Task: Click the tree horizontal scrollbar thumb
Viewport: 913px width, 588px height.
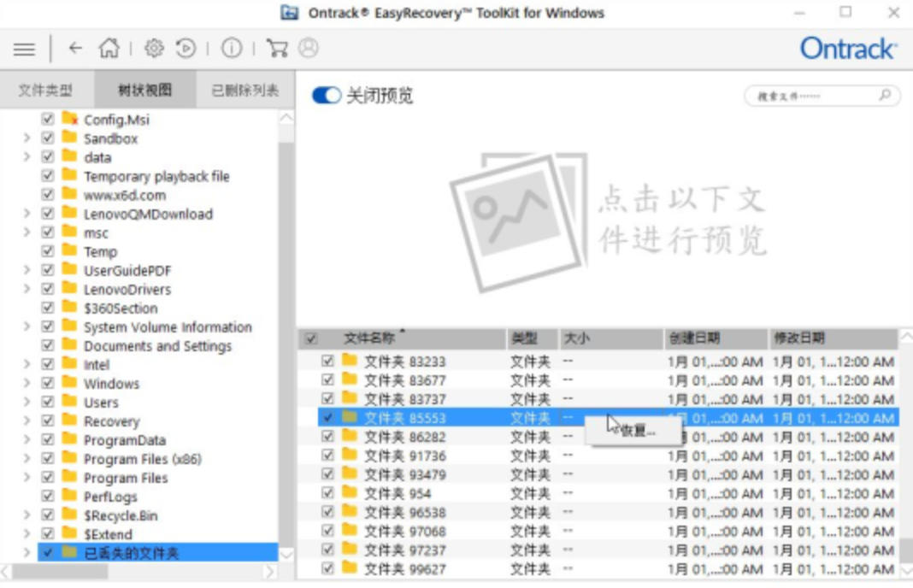Action: 60,572
